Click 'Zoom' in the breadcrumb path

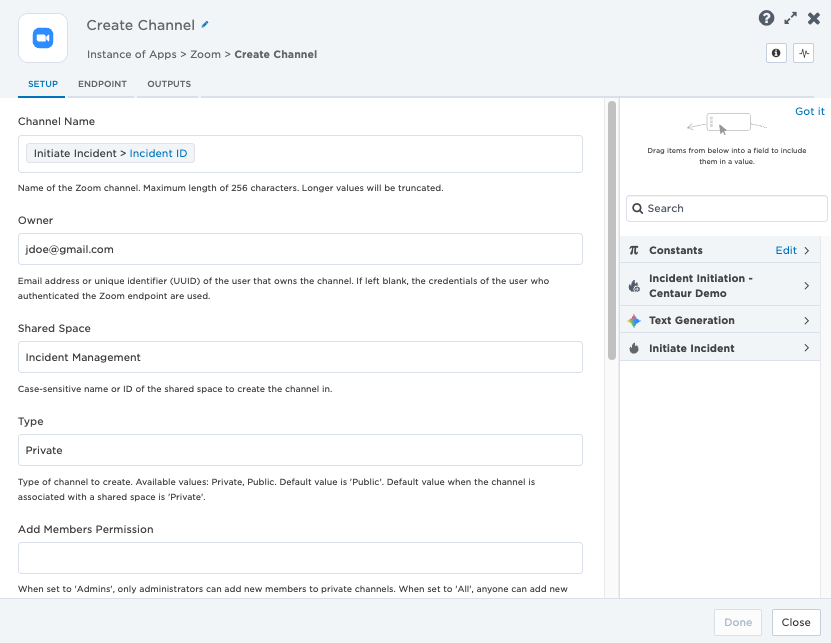205,55
